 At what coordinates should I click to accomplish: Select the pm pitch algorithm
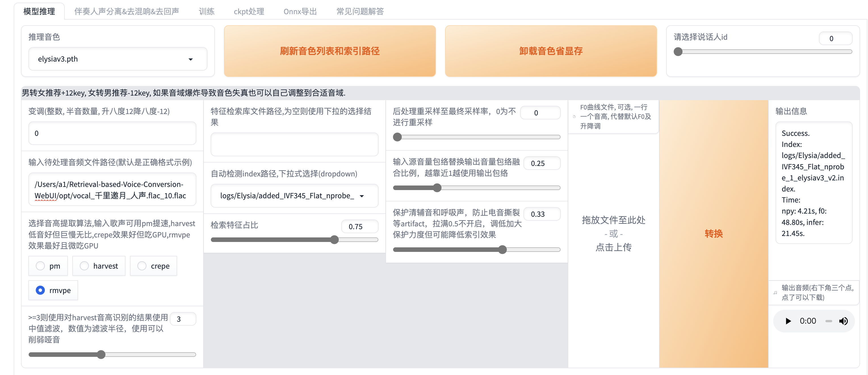click(x=40, y=266)
